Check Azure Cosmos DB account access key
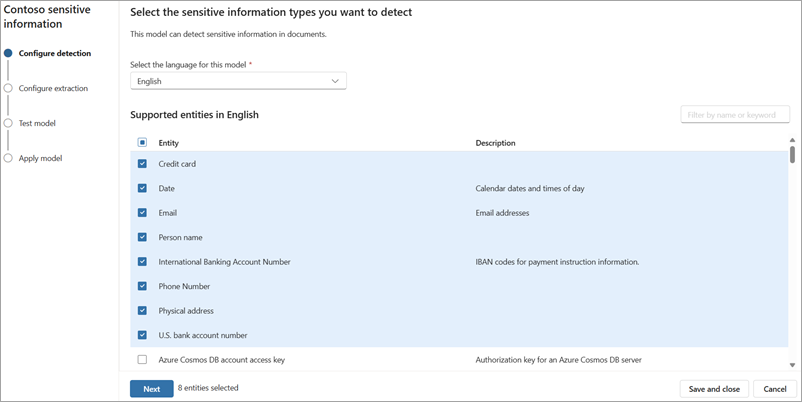This screenshot has width=802, height=402. point(142,359)
